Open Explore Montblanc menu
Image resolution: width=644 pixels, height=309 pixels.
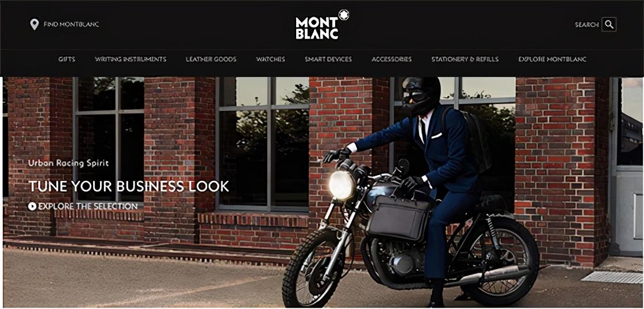click(x=553, y=59)
